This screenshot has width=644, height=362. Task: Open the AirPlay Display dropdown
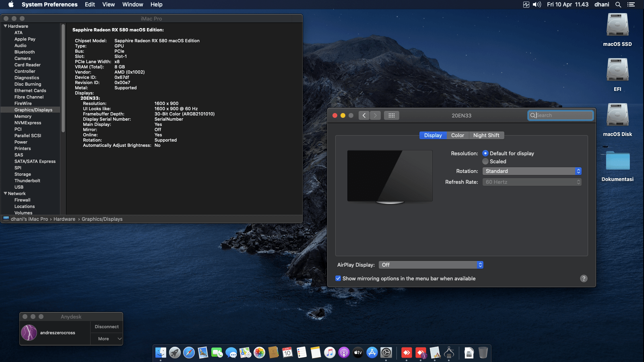(x=431, y=265)
